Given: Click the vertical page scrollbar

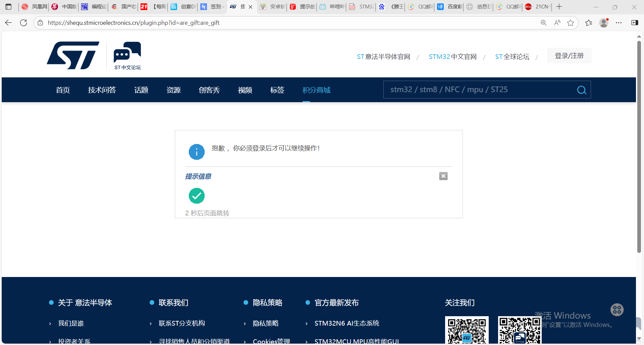Looking at the screenshot, I should (x=639, y=147).
